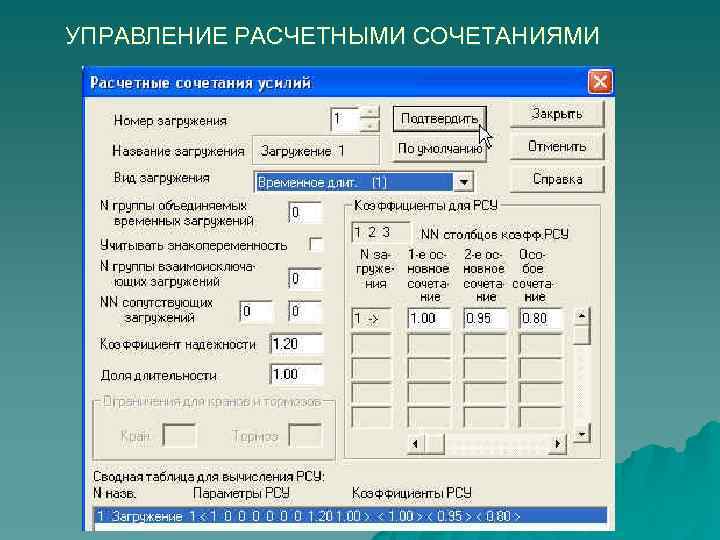Viewport: 720px width, 540px height.
Task: Click horizontal scrollbar thumb under coefficients
Action: coord(435,444)
